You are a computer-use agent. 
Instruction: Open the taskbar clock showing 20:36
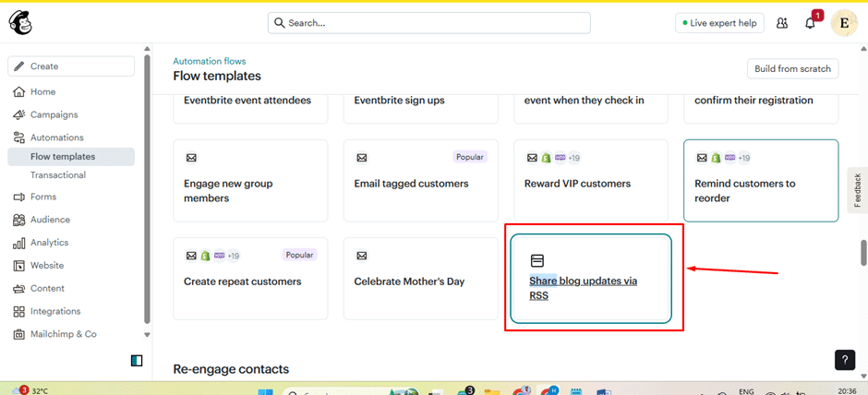point(849,390)
